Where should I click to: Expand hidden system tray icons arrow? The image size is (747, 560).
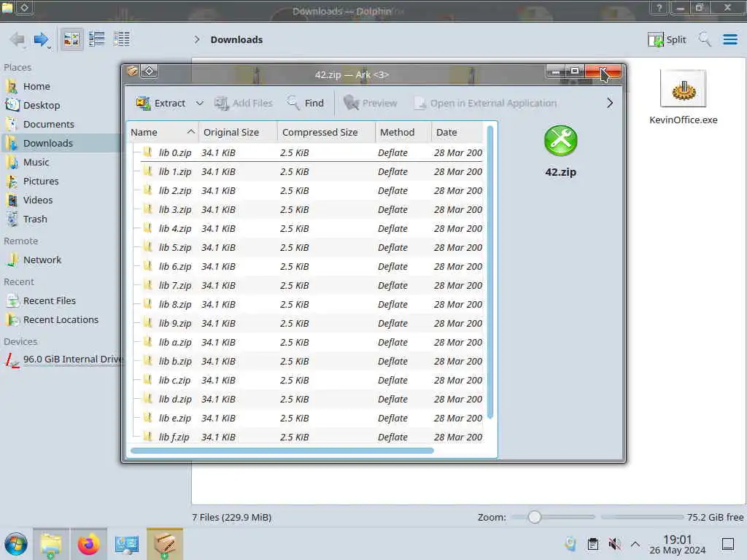click(635, 544)
